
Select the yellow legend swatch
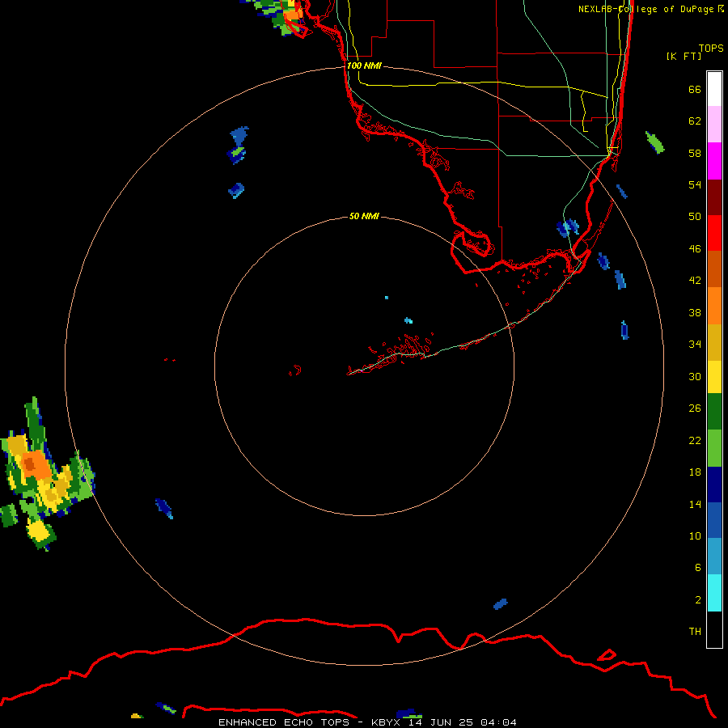coord(714,377)
